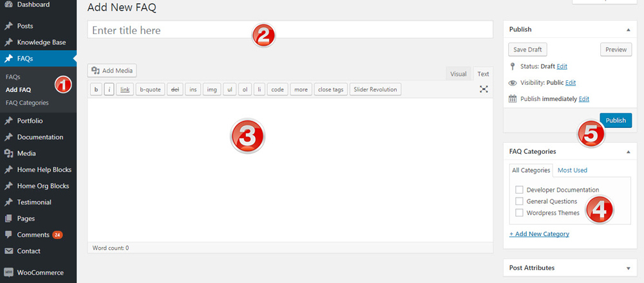
Task: Insert bold tag with b button
Action: coord(96,89)
